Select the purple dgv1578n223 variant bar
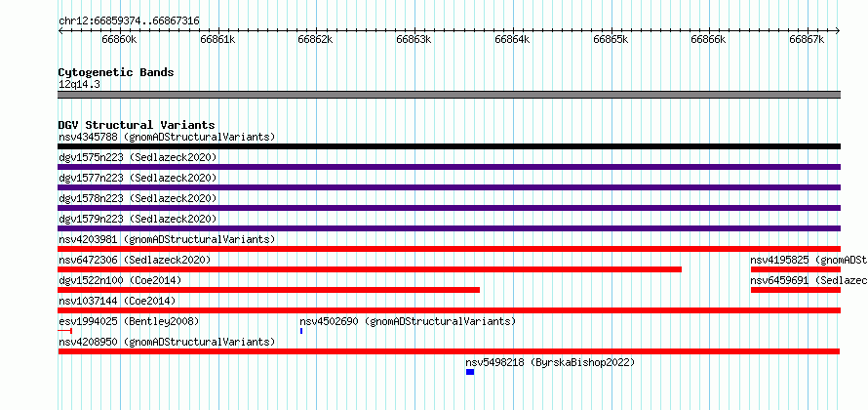The height and width of the screenshot is (410, 868). tap(450, 208)
